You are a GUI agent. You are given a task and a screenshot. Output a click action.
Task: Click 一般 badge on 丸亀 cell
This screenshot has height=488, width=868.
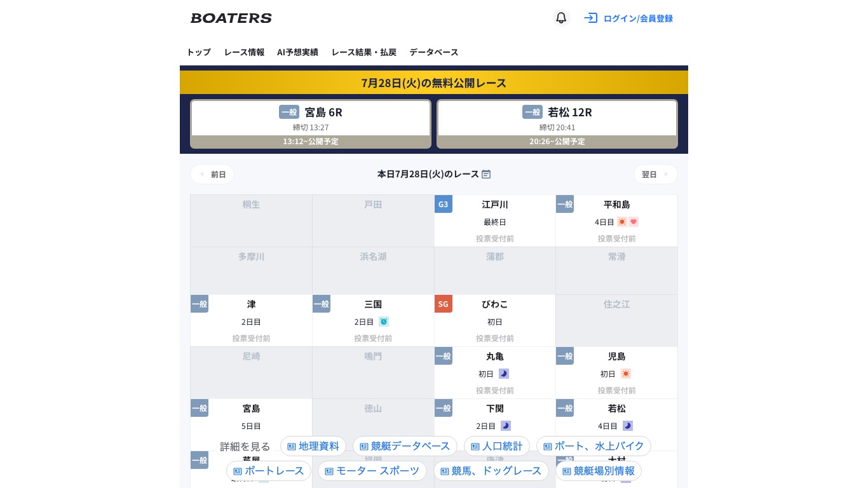click(444, 356)
